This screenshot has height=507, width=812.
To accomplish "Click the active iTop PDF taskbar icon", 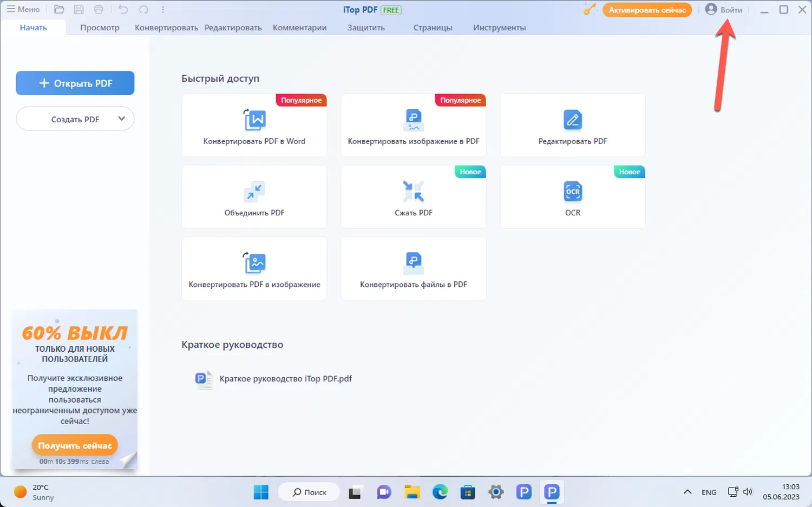I will tap(552, 492).
